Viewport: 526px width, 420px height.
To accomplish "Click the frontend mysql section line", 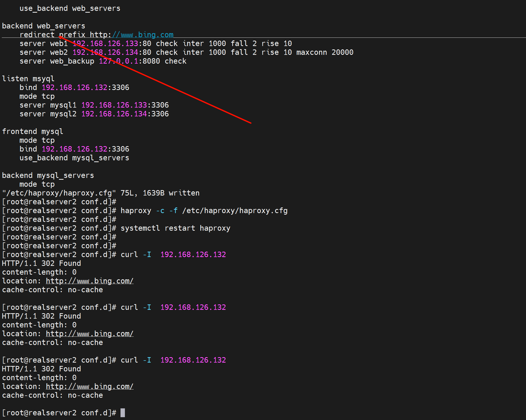I will [x=32, y=131].
